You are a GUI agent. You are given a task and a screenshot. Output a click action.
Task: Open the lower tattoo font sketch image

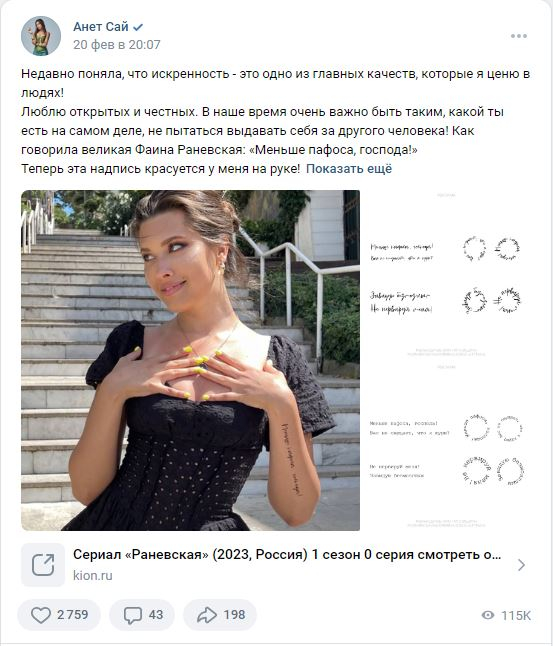[x=446, y=446]
